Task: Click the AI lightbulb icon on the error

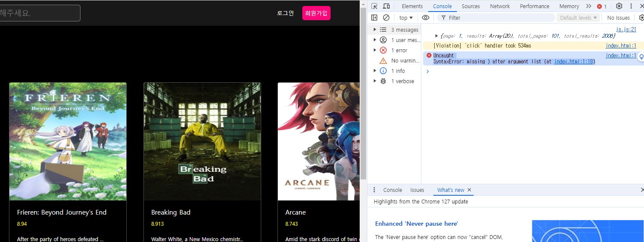Action: tap(641, 57)
